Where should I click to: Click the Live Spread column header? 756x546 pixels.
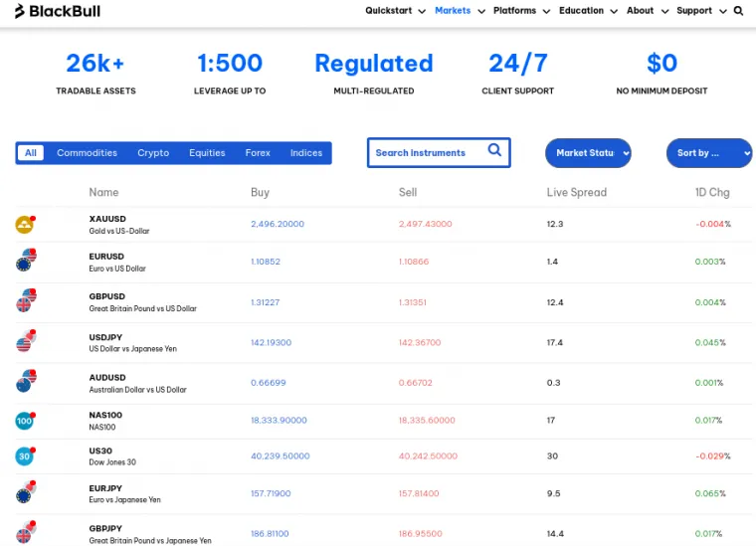click(577, 192)
